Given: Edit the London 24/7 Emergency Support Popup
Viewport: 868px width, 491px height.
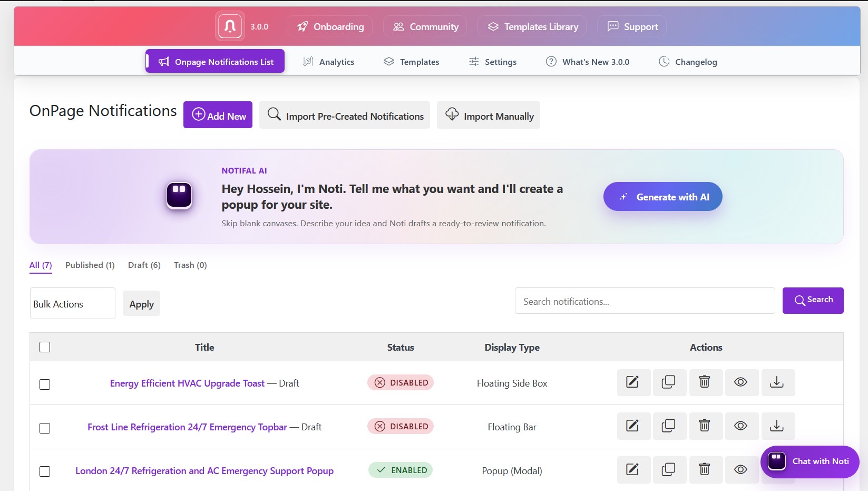Looking at the screenshot, I should click(633, 470).
